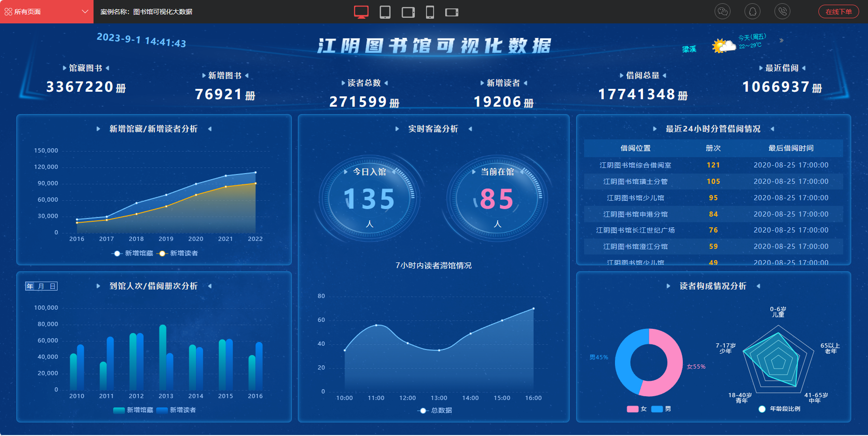Select the phone portrait preview icon
This screenshot has height=436, width=868.
click(x=430, y=12)
